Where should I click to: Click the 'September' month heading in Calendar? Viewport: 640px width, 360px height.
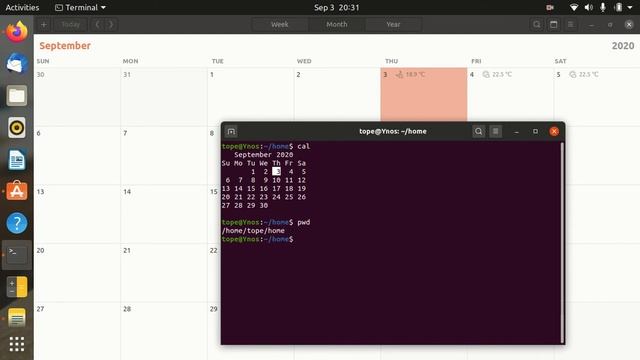pos(65,46)
